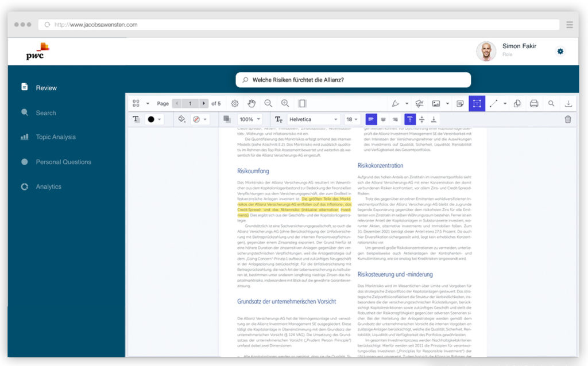Toggle top vertical alignment
588x366 pixels.
(410, 119)
